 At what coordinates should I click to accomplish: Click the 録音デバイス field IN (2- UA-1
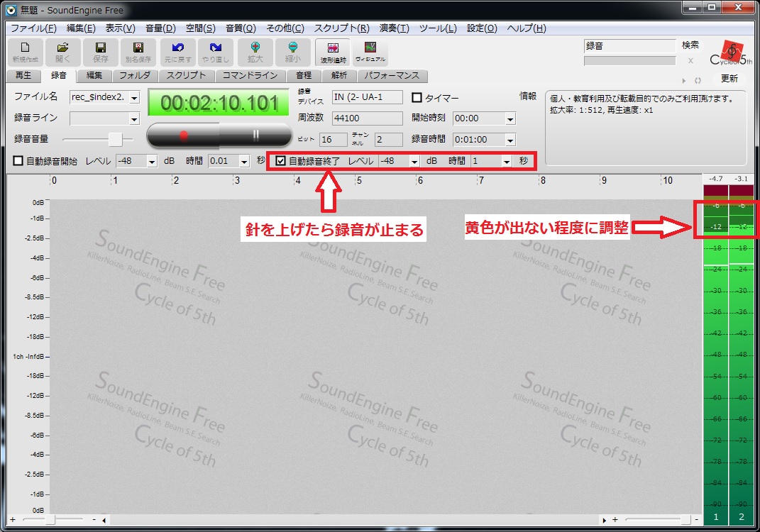368,97
